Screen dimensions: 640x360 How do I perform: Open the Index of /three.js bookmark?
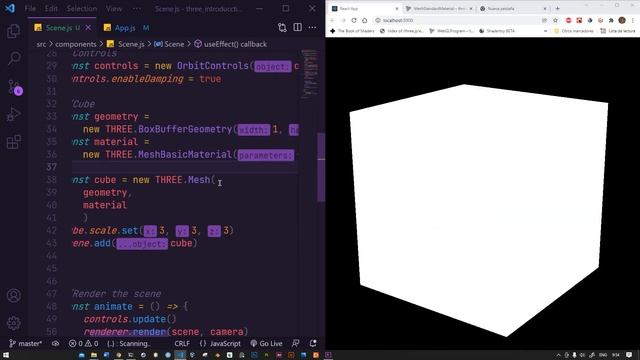pyautogui.click(x=402, y=31)
